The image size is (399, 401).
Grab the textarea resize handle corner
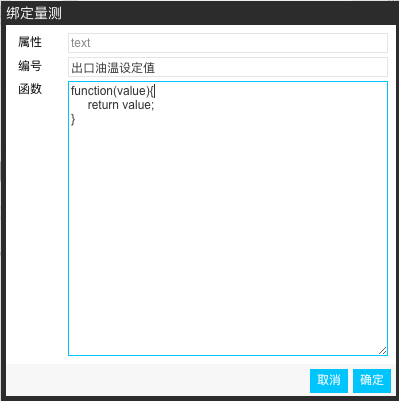(382, 350)
